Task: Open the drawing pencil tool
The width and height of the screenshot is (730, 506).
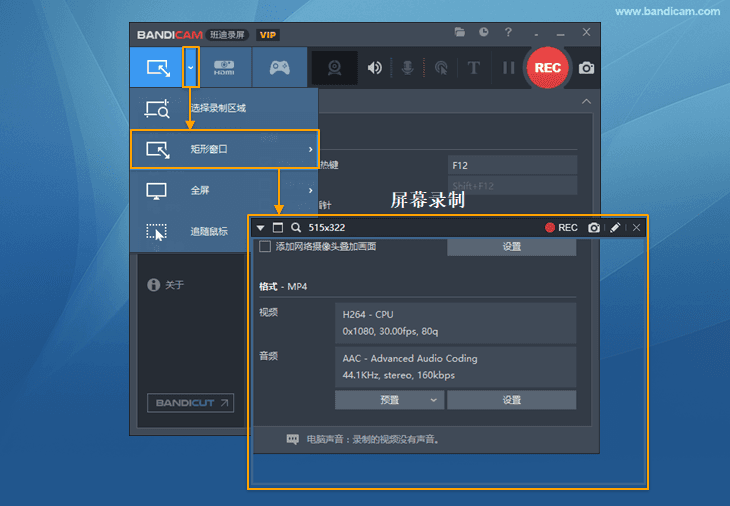Action: (x=615, y=227)
